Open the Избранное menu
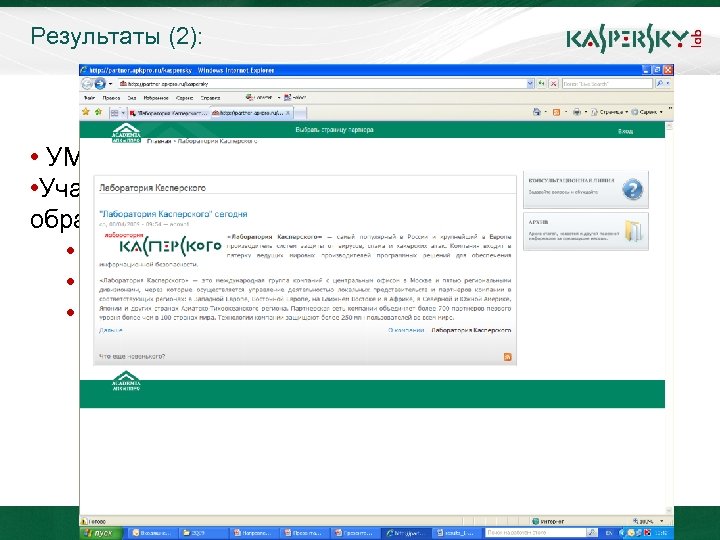 click(x=156, y=98)
